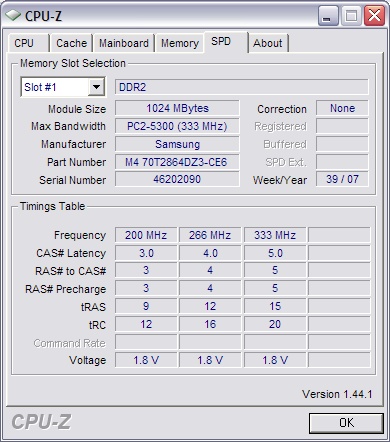Click the tRAS value 9
390x442 pixels.
click(146, 306)
